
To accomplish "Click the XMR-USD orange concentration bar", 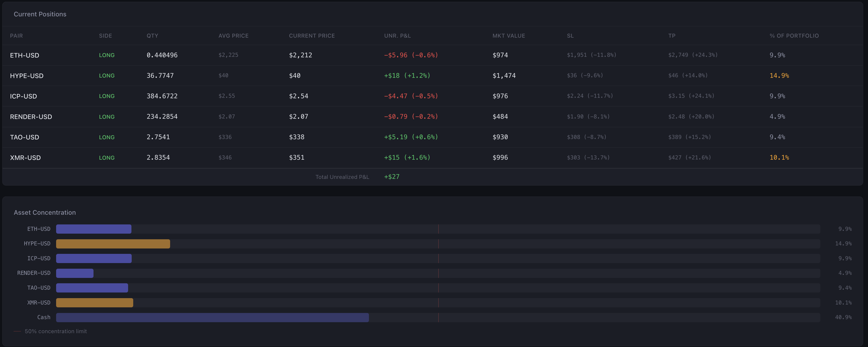I will coord(94,302).
